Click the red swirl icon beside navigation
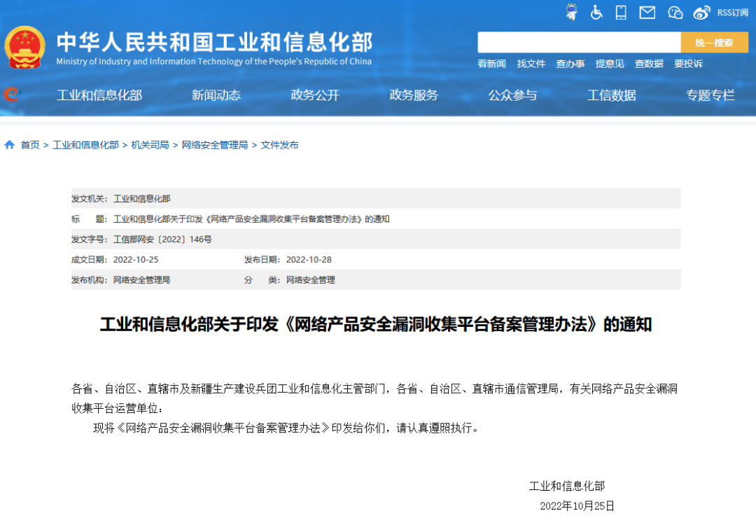This screenshot has height=532, width=756. click(x=12, y=94)
